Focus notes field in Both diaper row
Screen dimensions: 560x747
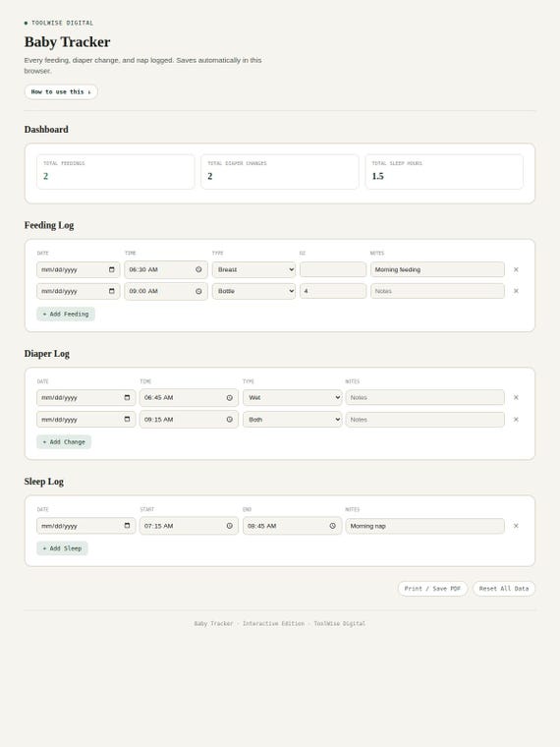[424, 420]
